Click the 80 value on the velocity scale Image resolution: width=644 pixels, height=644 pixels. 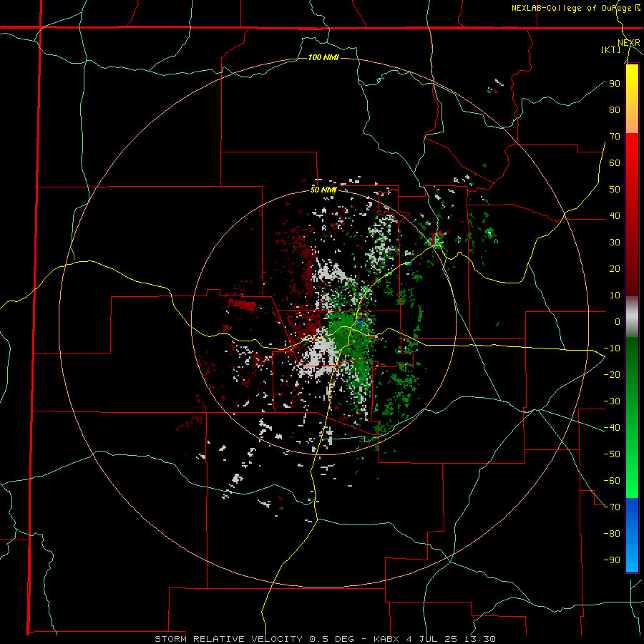(x=615, y=109)
